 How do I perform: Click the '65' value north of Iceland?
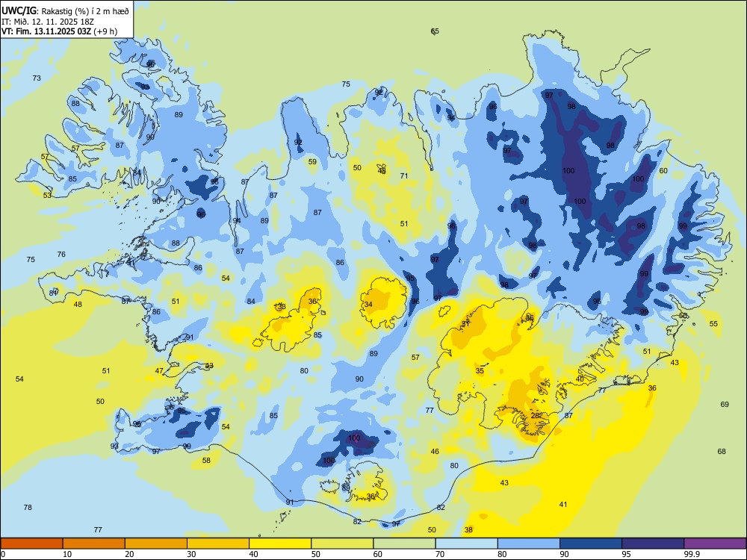pos(435,31)
